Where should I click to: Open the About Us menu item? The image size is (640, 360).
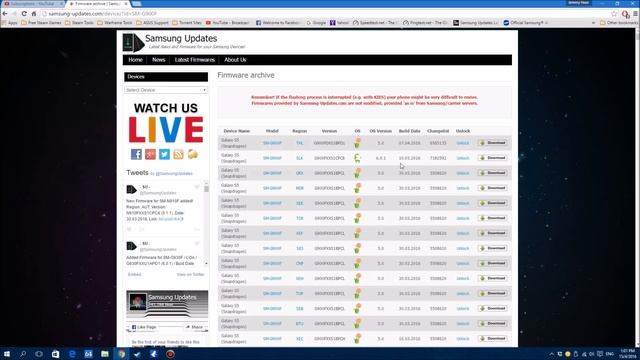tap(235, 60)
